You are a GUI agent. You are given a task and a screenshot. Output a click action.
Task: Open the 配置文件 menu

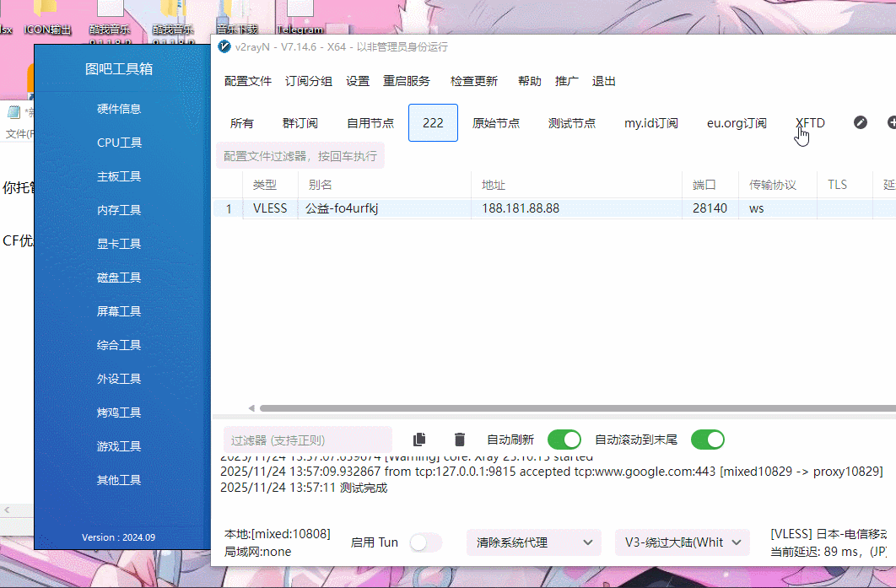248,81
